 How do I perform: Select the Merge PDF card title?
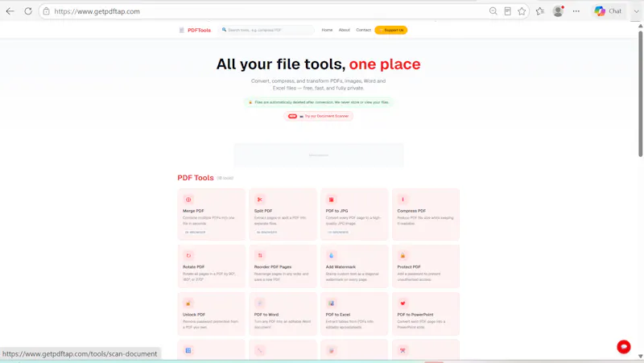tap(193, 211)
